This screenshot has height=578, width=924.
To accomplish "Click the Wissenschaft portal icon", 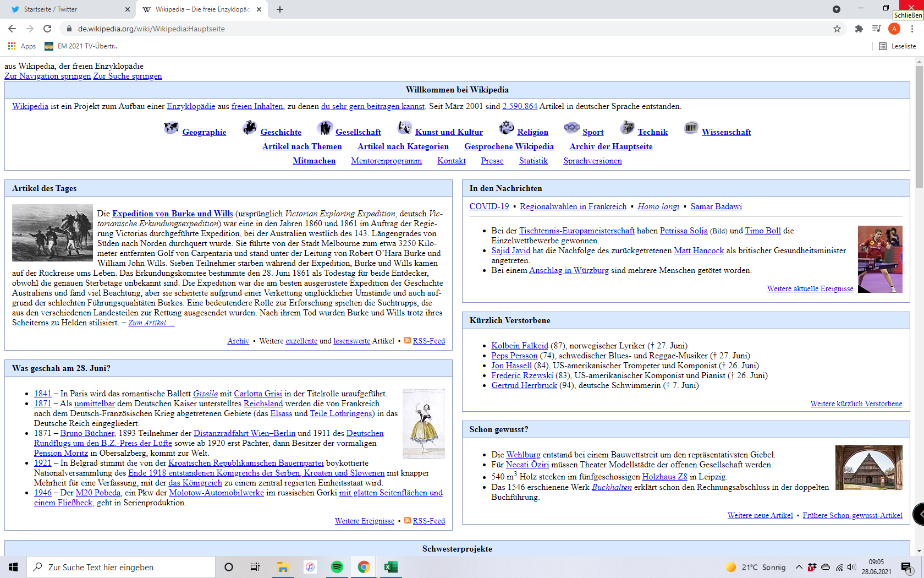I will (x=691, y=128).
